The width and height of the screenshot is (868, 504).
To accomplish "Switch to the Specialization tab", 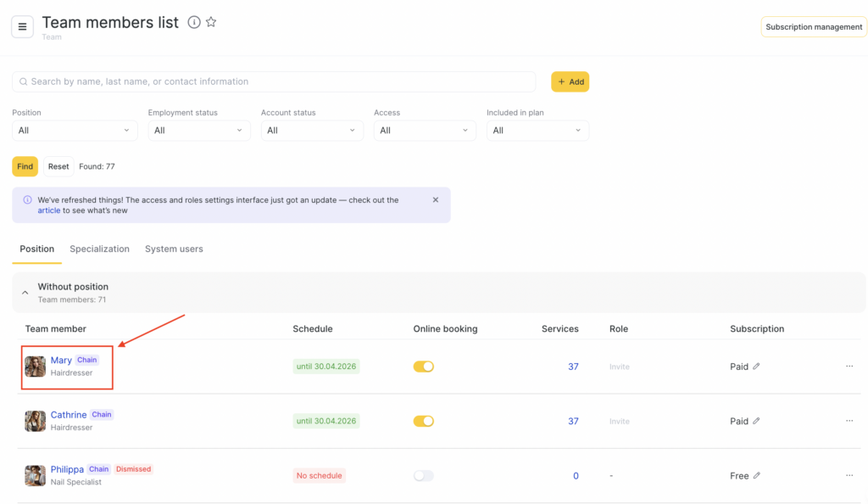I will coord(99,249).
